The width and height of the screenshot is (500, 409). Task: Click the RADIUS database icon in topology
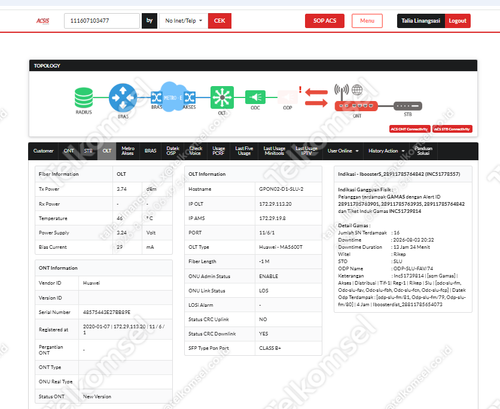[x=84, y=98]
